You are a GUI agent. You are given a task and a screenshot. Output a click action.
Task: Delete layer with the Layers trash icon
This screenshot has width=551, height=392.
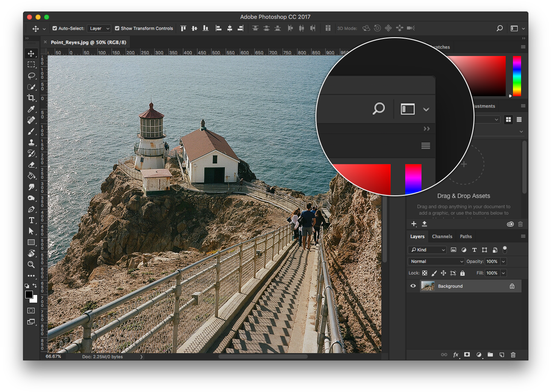[x=513, y=355]
